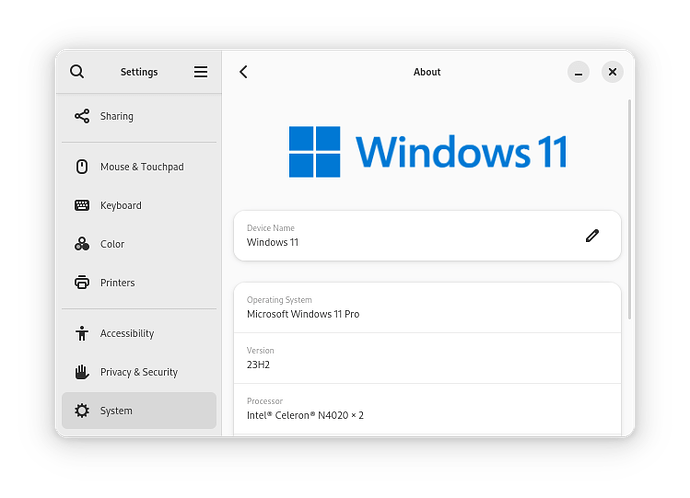Close the Settings window
The width and height of the screenshot is (690, 498).
[x=612, y=72]
